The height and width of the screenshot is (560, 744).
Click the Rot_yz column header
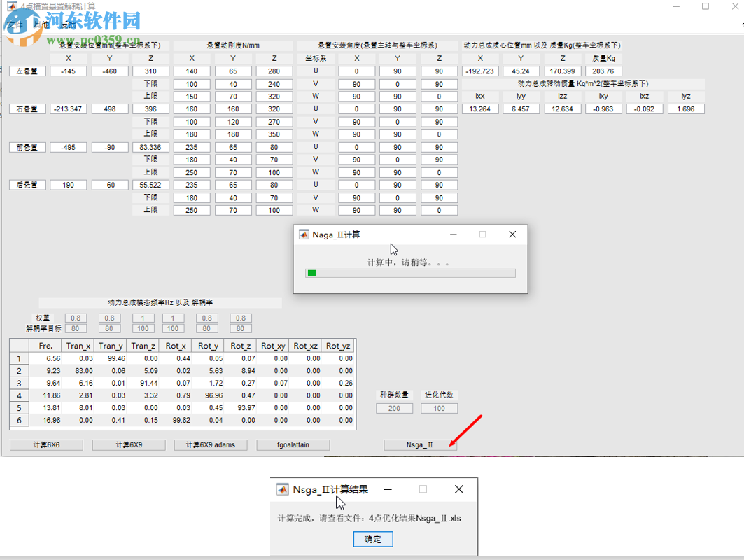pos(338,346)
